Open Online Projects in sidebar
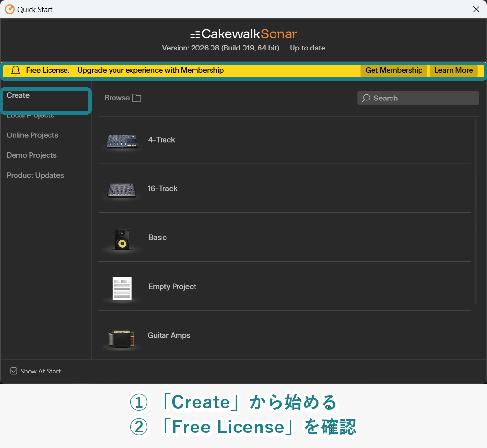Screen dimensions: 487x448 32,135
